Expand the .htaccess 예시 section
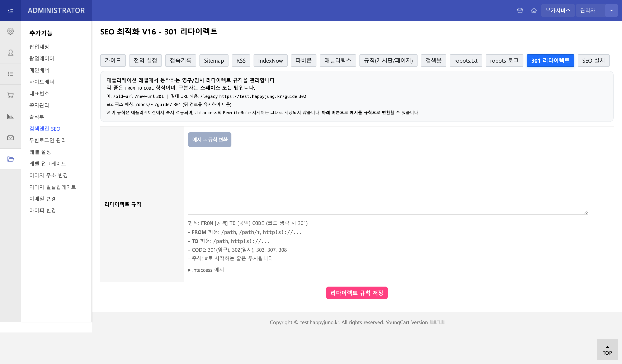This screenshot has width=622, height=364. (x=207, y=270)
